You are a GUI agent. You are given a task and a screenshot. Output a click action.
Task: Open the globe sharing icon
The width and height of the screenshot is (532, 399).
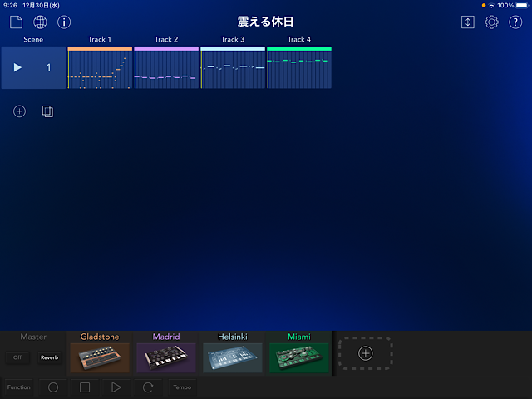(x=40, y=22)
